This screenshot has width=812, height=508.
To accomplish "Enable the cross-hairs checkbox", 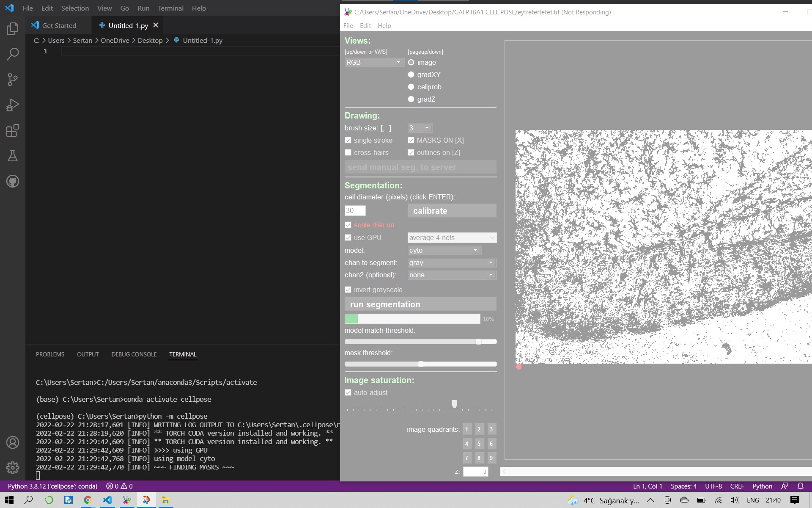I will [348, 152].
